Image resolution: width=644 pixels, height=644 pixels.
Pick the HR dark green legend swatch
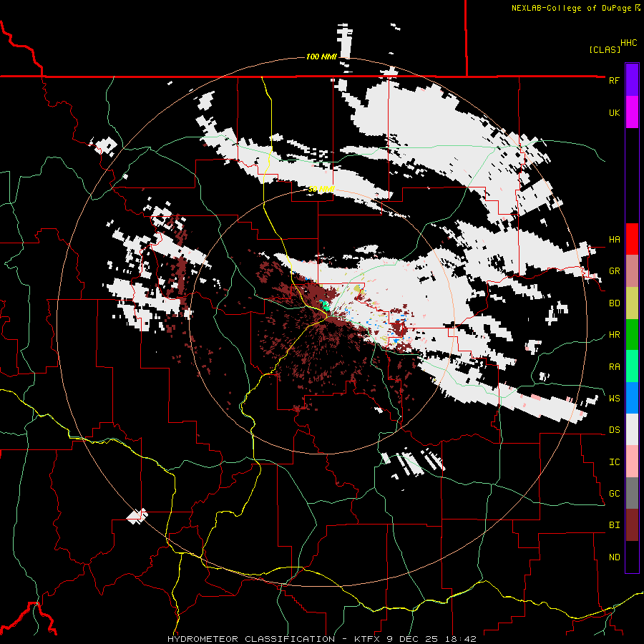pos(632,335)
